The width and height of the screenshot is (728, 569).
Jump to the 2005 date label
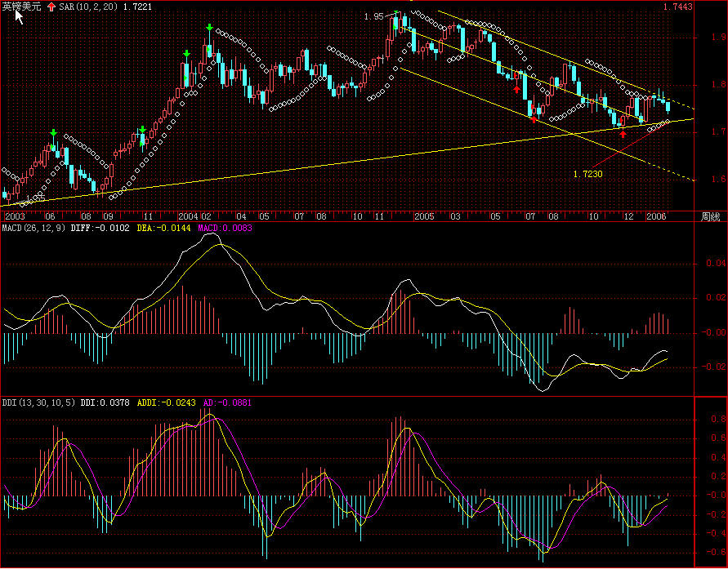(x=424, y=216)
